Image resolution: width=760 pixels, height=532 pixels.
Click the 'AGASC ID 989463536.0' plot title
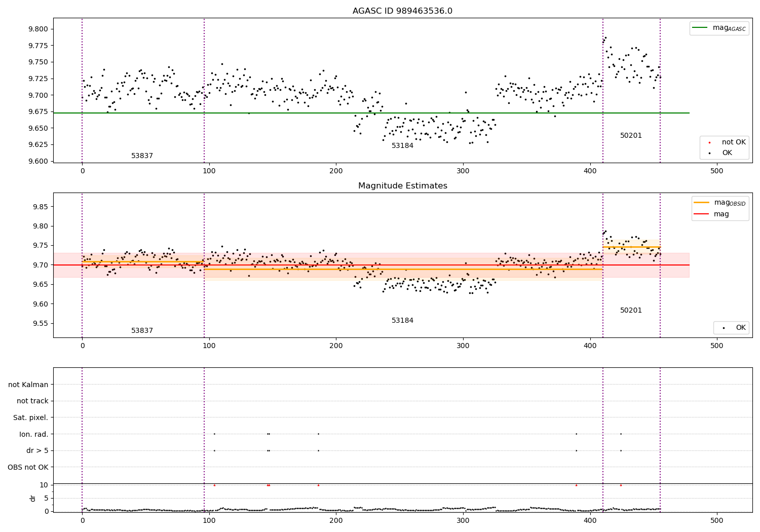tap(402, 11)
